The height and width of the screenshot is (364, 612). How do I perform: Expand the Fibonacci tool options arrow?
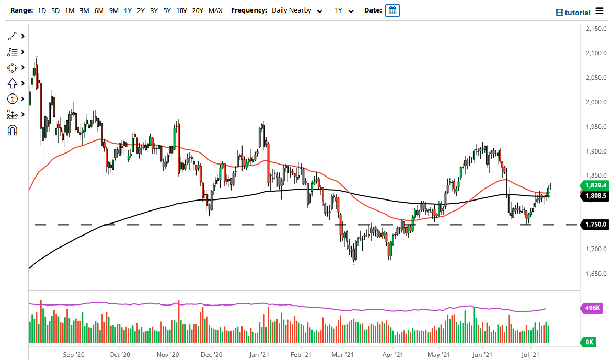[22, 52]
